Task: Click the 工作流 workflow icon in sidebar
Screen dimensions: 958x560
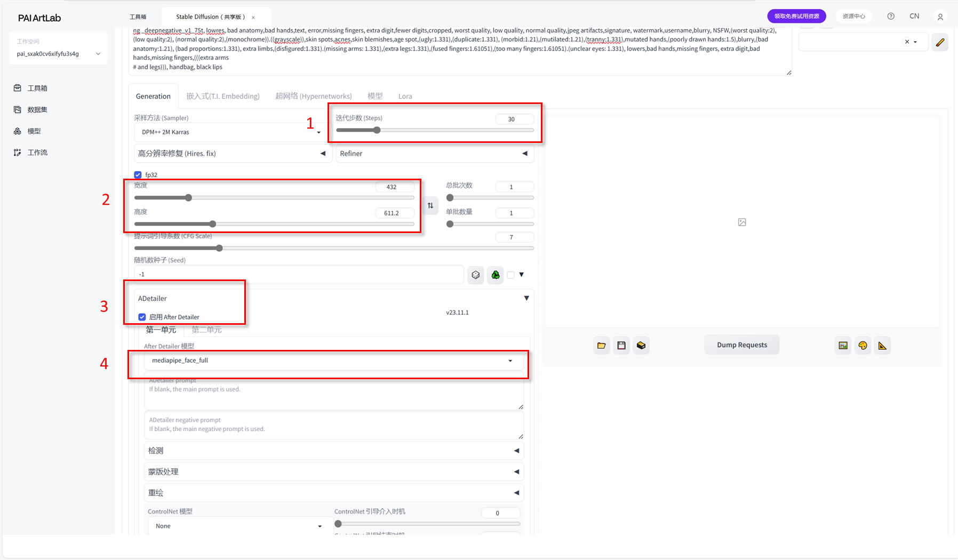Action: (x=18, y=153)
